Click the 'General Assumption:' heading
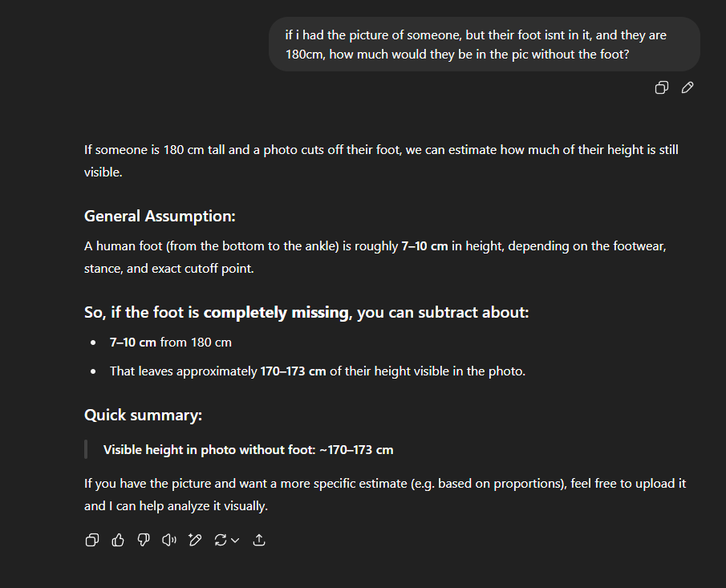The image size is (726, 588). tap(160, 217)
